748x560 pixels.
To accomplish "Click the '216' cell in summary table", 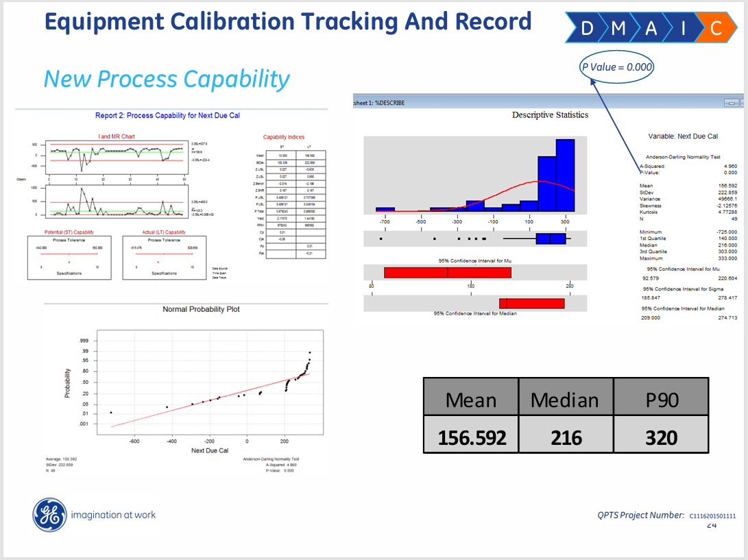I will [x=566, y=434].
